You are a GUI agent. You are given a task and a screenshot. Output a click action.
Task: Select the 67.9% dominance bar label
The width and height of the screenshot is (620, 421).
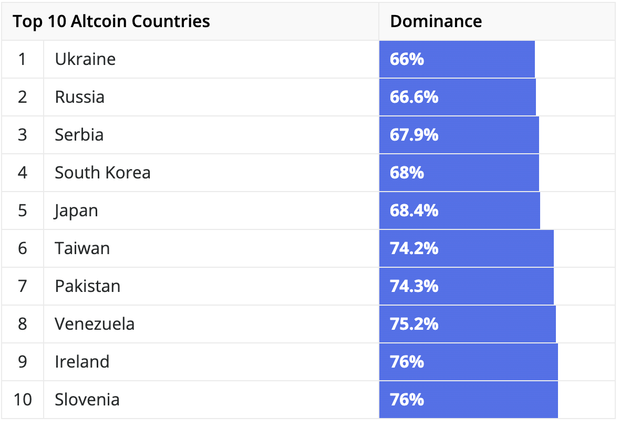point(414,135)
